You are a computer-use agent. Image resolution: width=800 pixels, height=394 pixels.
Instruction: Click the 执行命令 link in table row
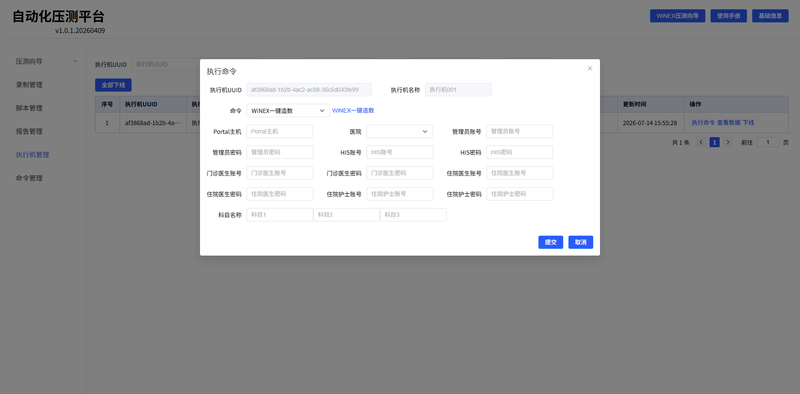point(703,122)
